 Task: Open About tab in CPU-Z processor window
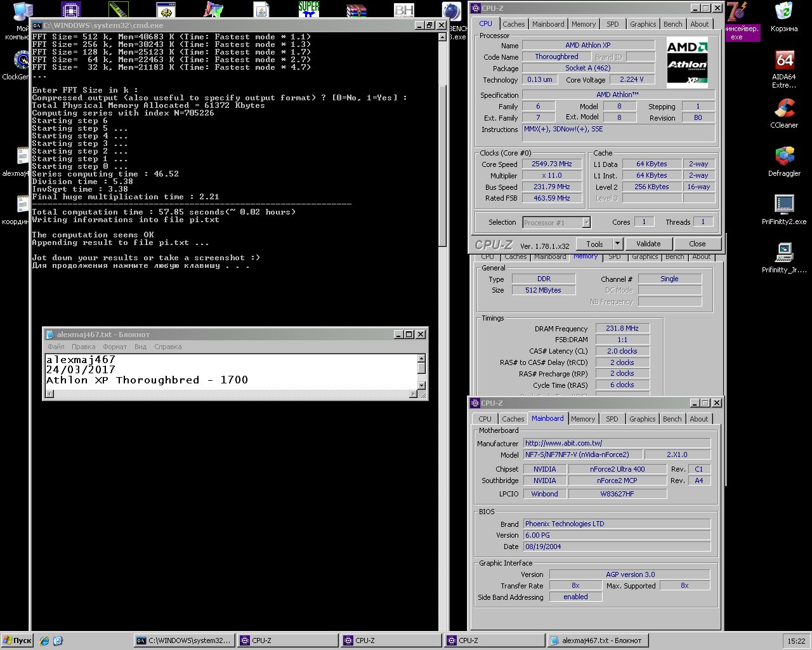[x=700, y=24]
